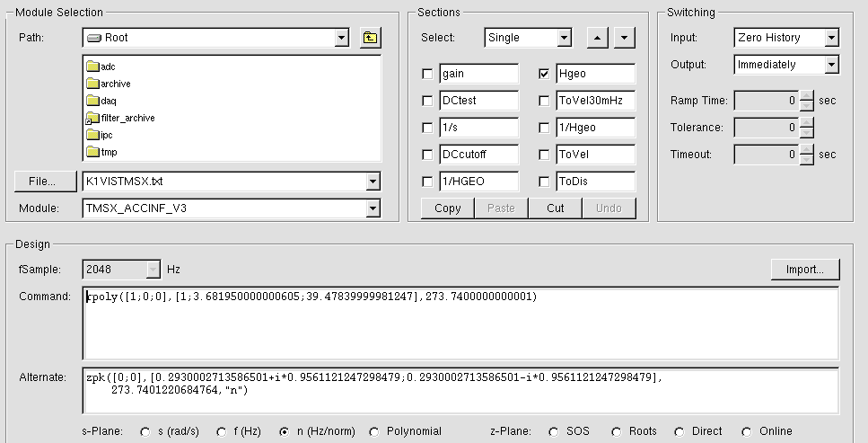Tick the ToVel30mHz checkbox
The height and width of the screenshot is (443, 868).
(543, 102)
